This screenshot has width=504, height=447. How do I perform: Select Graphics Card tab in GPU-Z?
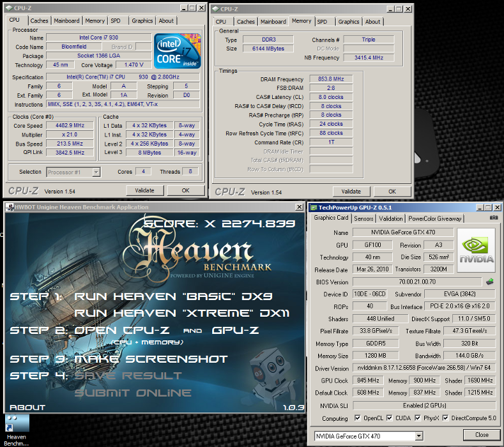(331, 218)
